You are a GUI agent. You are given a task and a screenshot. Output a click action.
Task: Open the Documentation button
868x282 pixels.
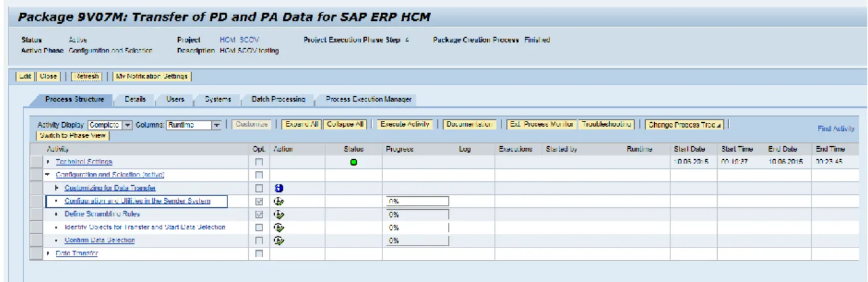[470, 125]
